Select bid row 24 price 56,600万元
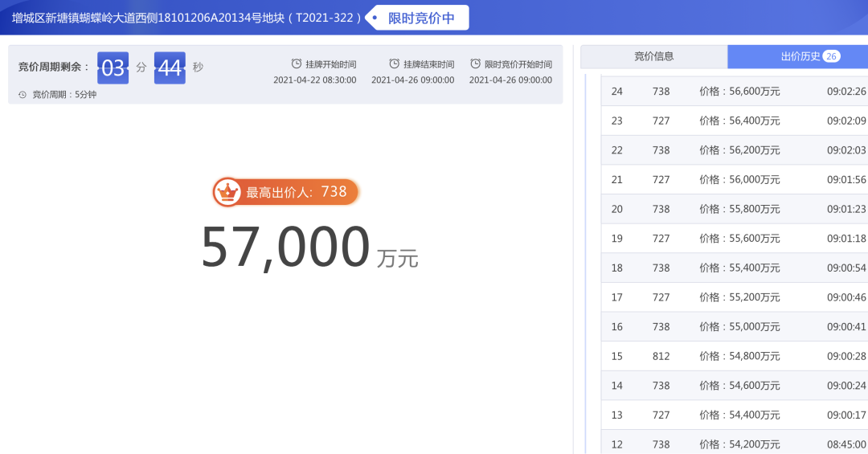This screenshot has width=868, height=454. tap(739, 92)
